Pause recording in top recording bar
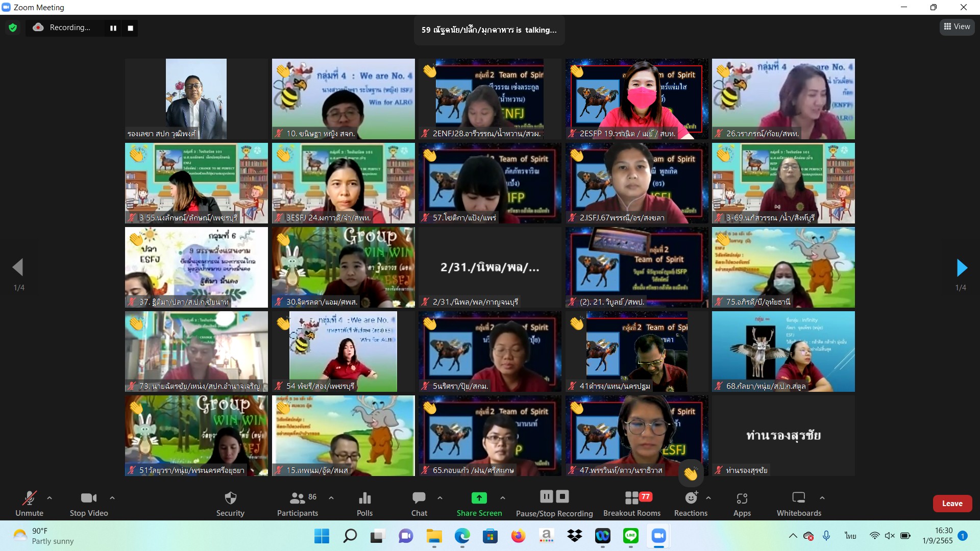The height and width of the screenshot is (551, 980). (113, 28)
